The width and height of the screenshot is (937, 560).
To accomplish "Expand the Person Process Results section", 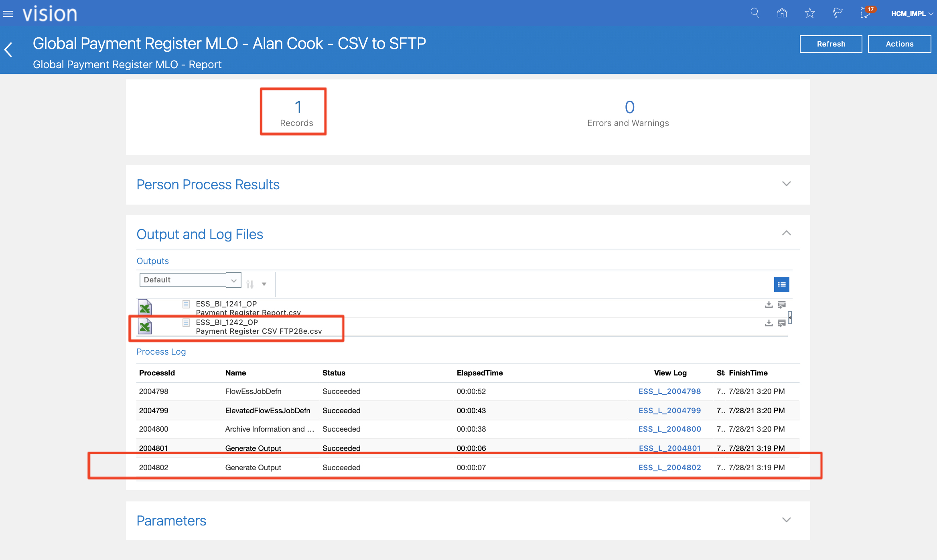I will (786, 184).
